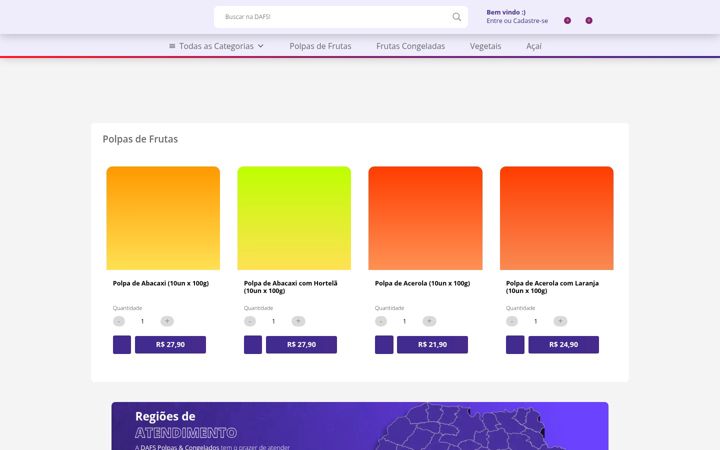Focus the 'Buscar na DAFS!' search field
Screen dimensions: 720x450
[341, 17]
